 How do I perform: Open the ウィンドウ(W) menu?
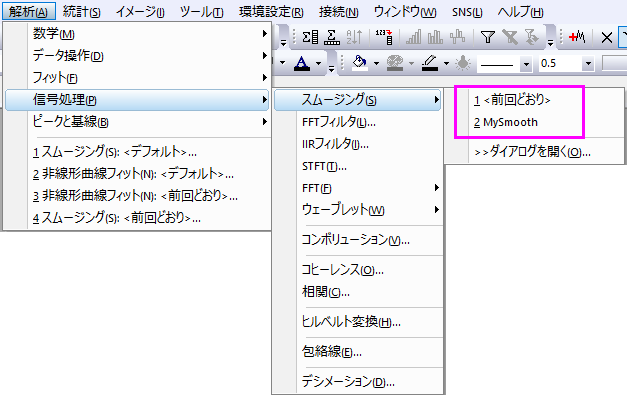tap(405, 12)
